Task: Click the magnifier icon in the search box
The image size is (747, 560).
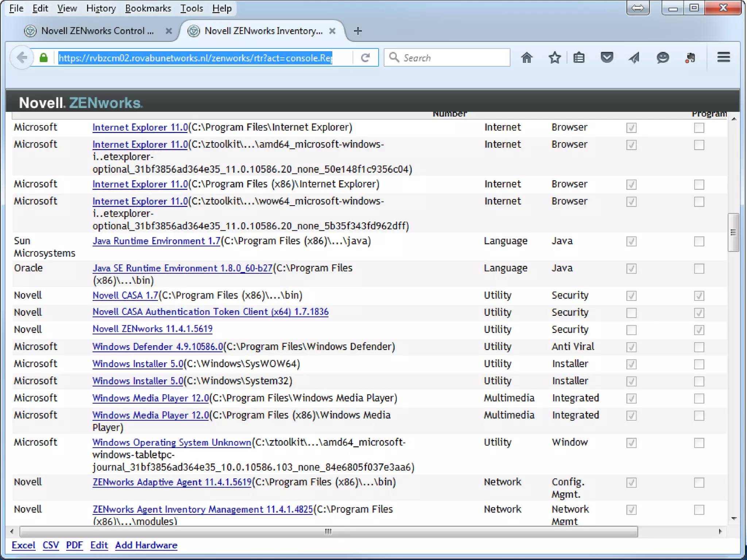Action: (x=394, y=57)
